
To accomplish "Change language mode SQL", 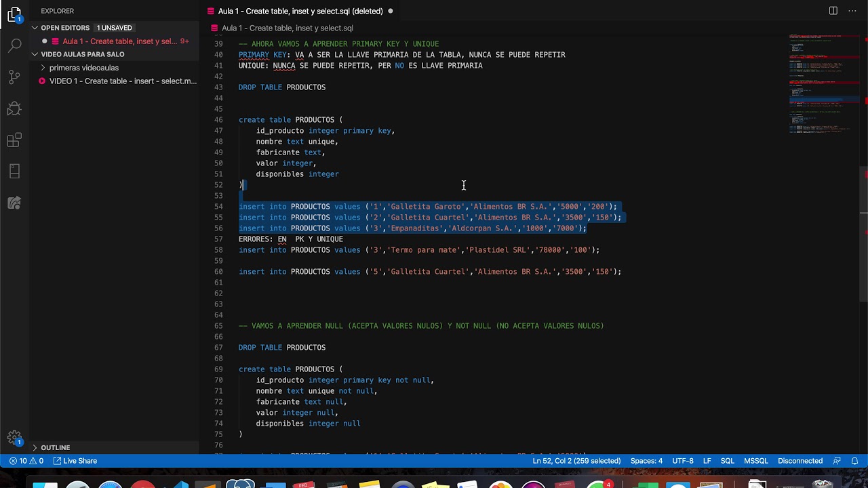I will pos(728,461).
